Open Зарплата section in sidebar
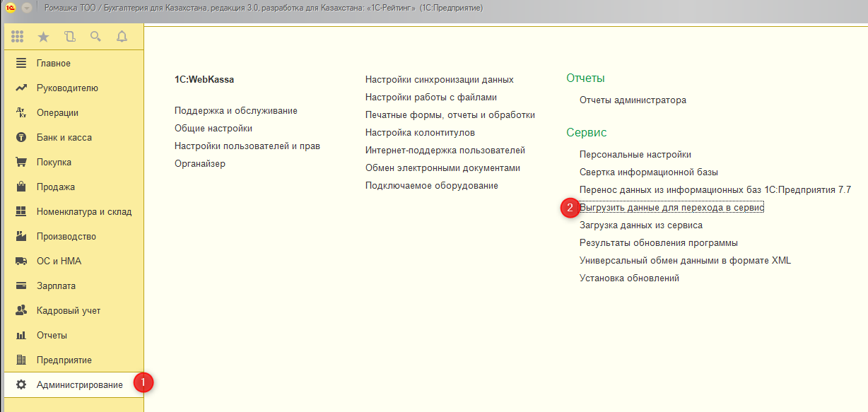The width and height of the screenshot is (868, 412). 56,286
